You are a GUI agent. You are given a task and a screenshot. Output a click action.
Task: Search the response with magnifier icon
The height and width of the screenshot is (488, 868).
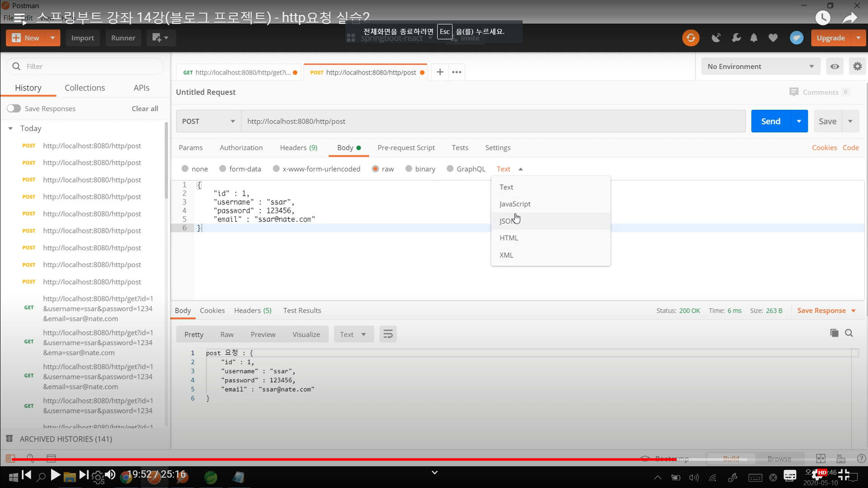click(x=849, y=333)
